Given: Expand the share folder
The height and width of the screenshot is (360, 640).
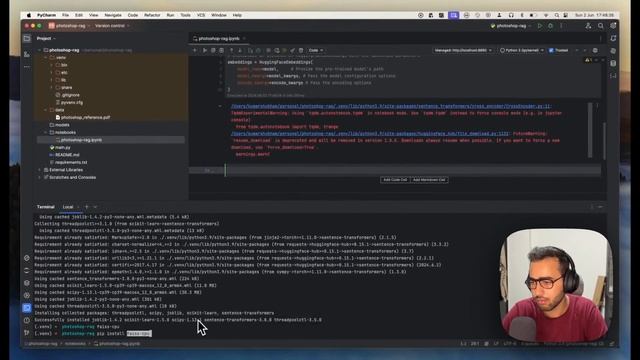Looking at the screenshot, I should pyautogui.click(x=51, y=87).
